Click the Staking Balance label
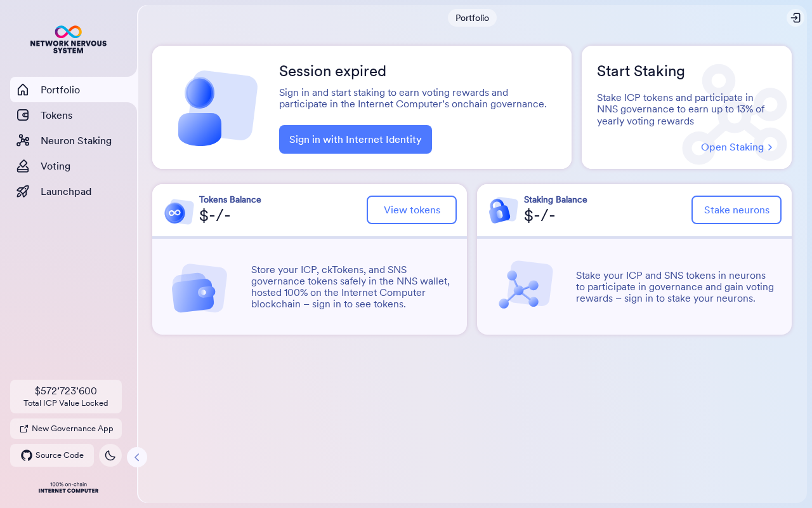 click(x=556, y=199)
